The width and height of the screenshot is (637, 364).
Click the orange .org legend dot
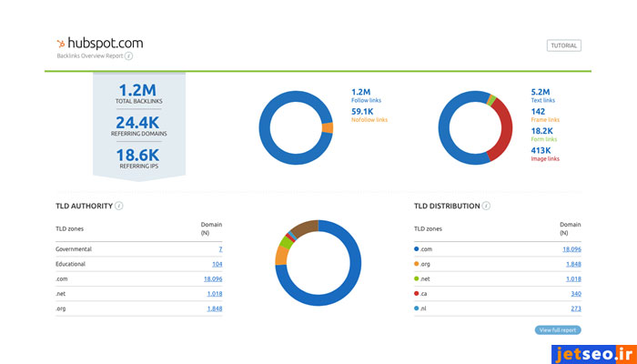tap(416, 263)
